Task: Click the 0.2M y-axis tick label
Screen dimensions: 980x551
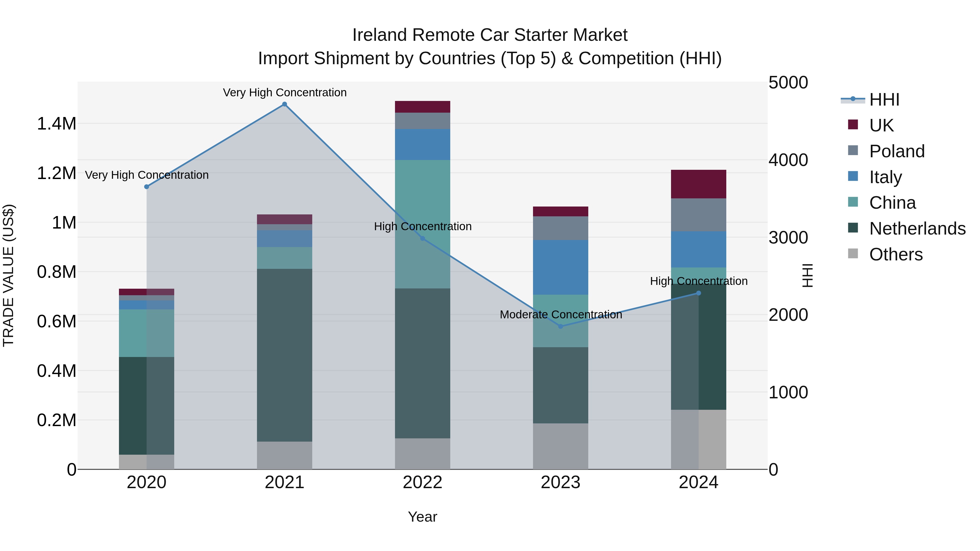Action: point(56,420)
